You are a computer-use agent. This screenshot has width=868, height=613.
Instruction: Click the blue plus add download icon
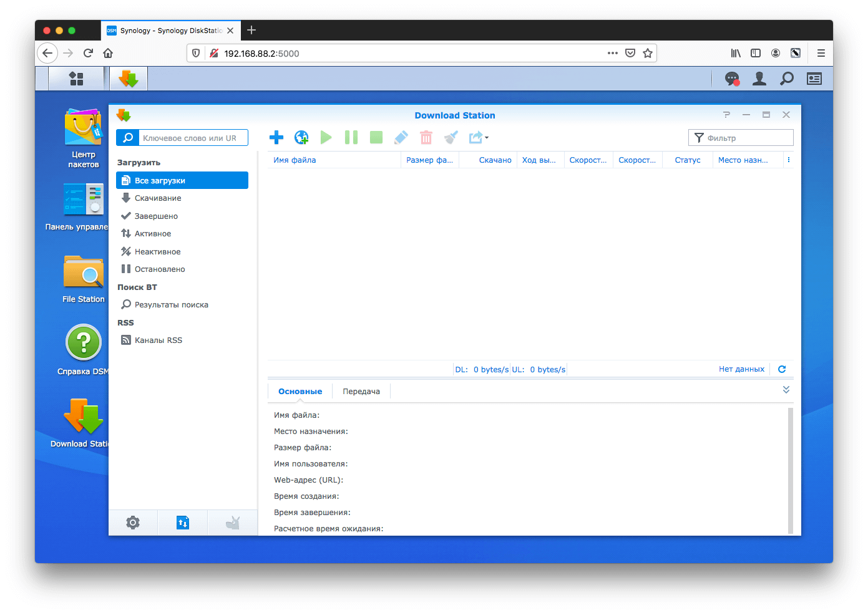click(x=276, y=138)
